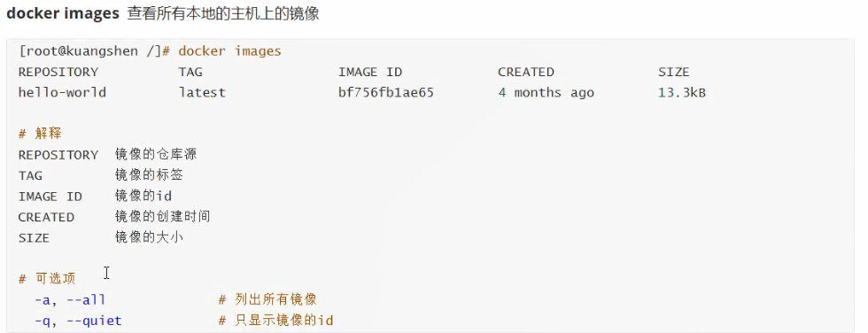Click IMAGE ID label in the explanation list
868x333 pixels.
[x=50, y=197]
